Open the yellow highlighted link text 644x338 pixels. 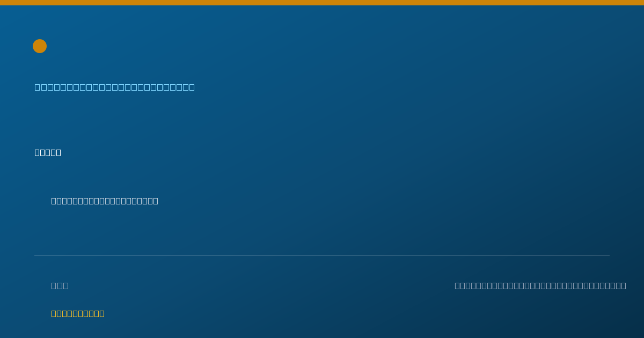[78, 313]
